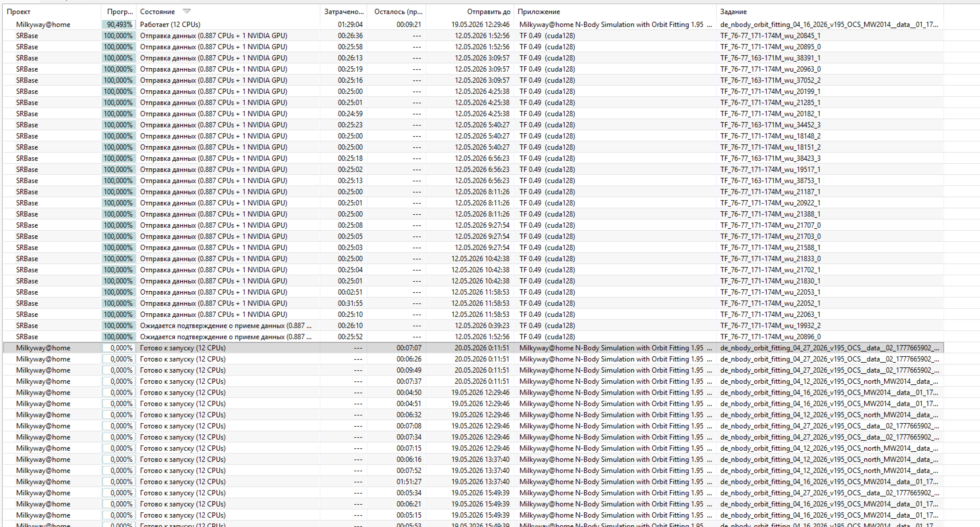
Task: Select task TF_76-77_171-174M_wu_20845_1
Action: [770, 36]
